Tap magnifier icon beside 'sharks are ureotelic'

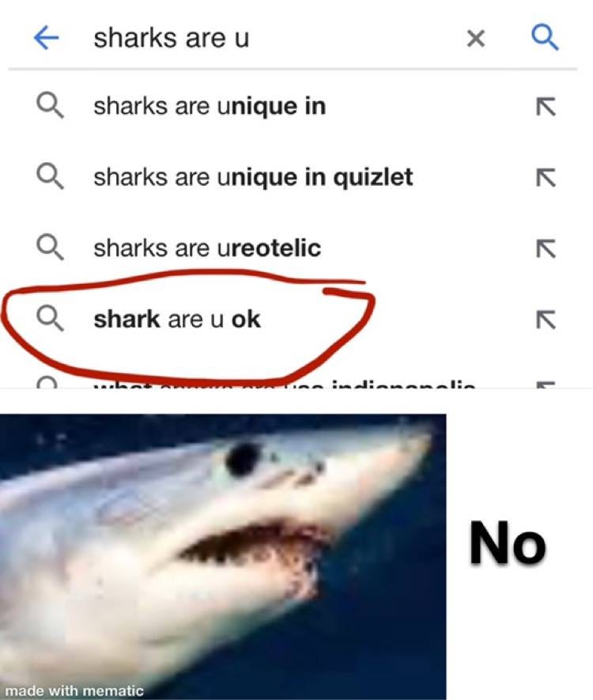pos(50,248)
